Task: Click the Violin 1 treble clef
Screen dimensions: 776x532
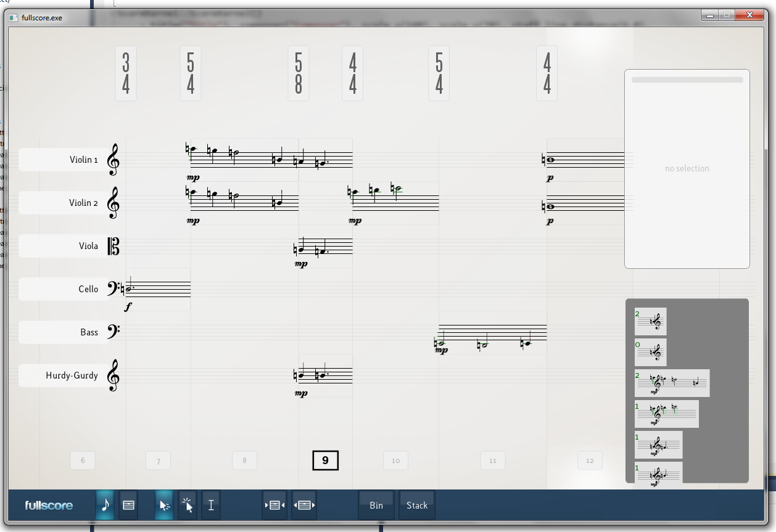Action: (x=113, y=160)
